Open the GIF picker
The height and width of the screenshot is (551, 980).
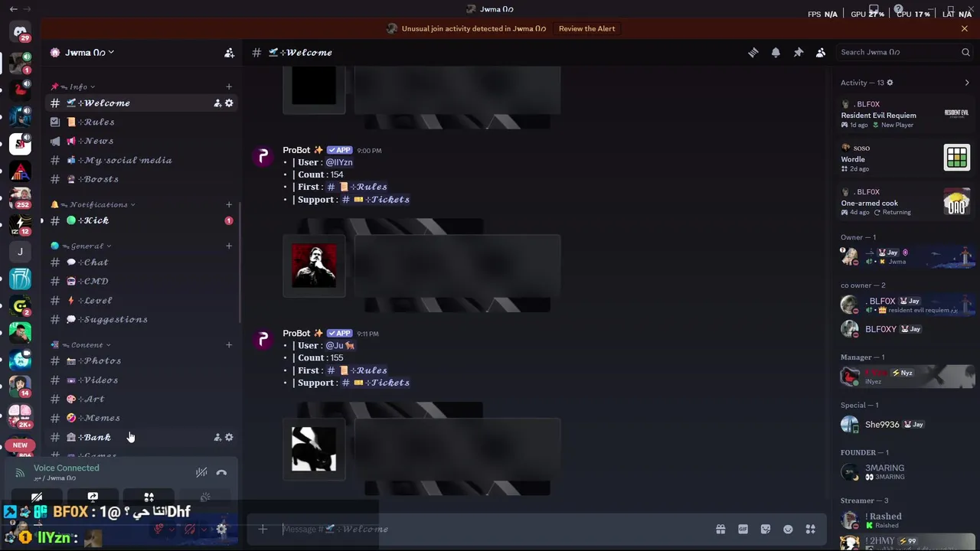[x=743, y=529]
